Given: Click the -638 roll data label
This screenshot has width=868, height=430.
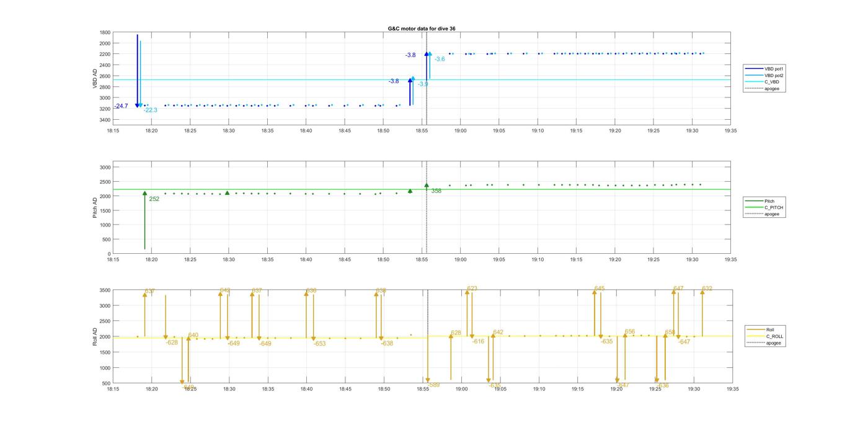Looking at the screenshot, I should pos(387,343).
